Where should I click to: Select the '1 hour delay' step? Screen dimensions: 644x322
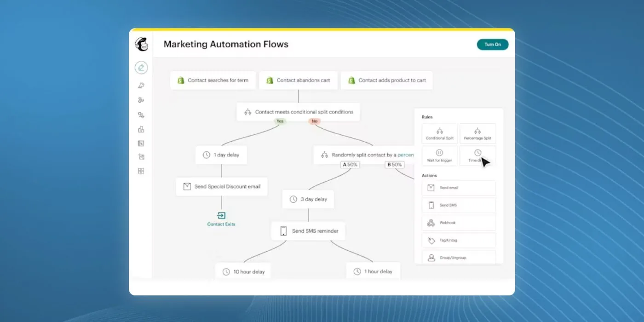coord(373,271)
